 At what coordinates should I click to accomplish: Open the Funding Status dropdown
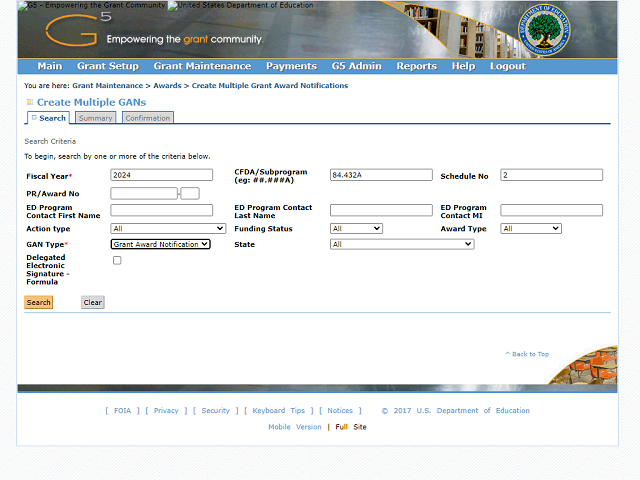[x=356, y=229]
